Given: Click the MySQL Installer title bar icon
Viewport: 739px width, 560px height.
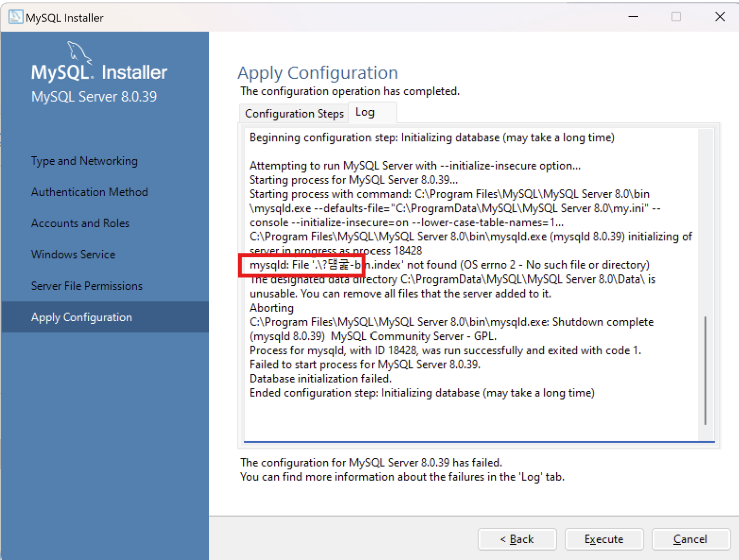Looking at the screenshot, I should tap(15, 17).
